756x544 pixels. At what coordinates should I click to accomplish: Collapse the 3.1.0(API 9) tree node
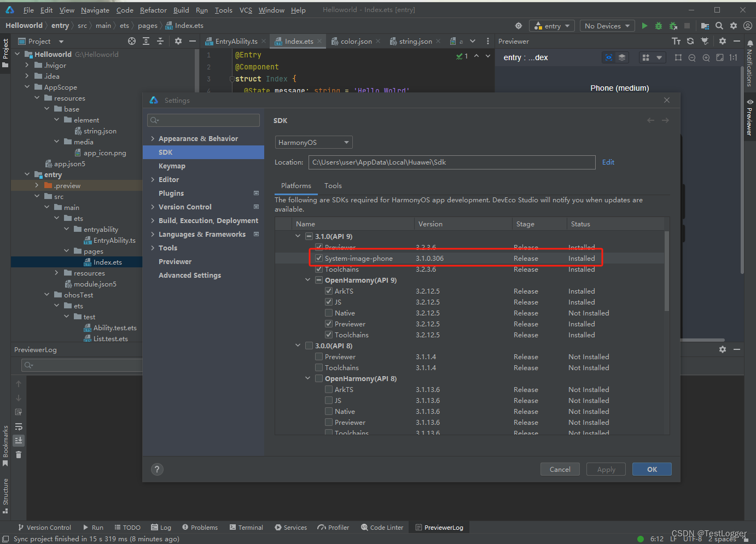(x=298, y=236)
